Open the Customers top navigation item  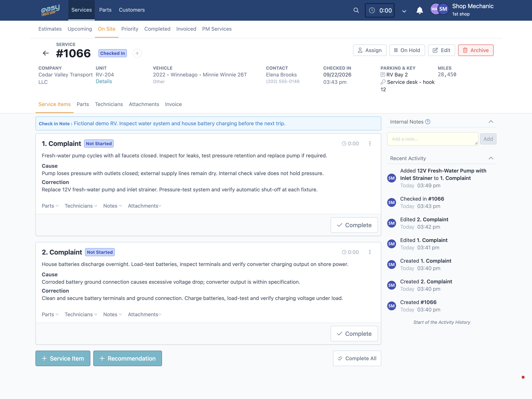point(132,10)
